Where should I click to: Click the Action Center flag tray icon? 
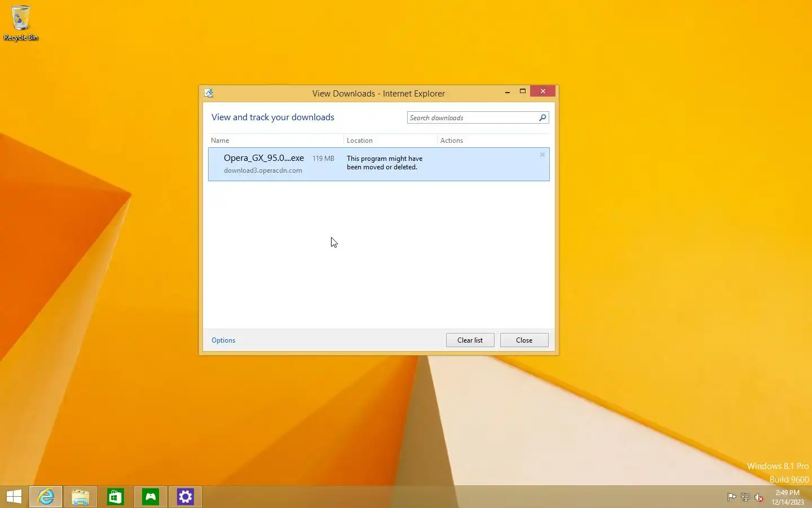(x=731, y=497)
